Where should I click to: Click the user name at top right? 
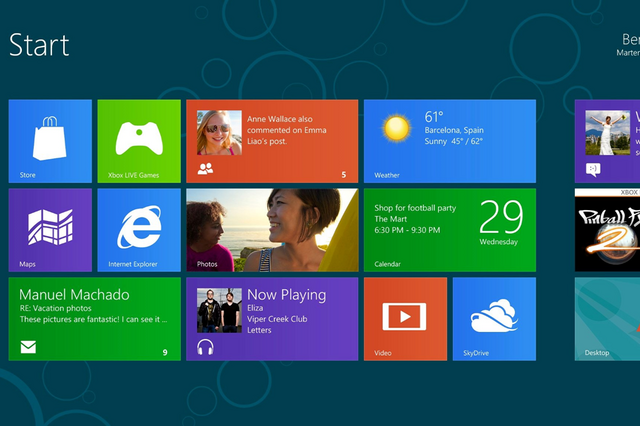click(x=631, y=40)
